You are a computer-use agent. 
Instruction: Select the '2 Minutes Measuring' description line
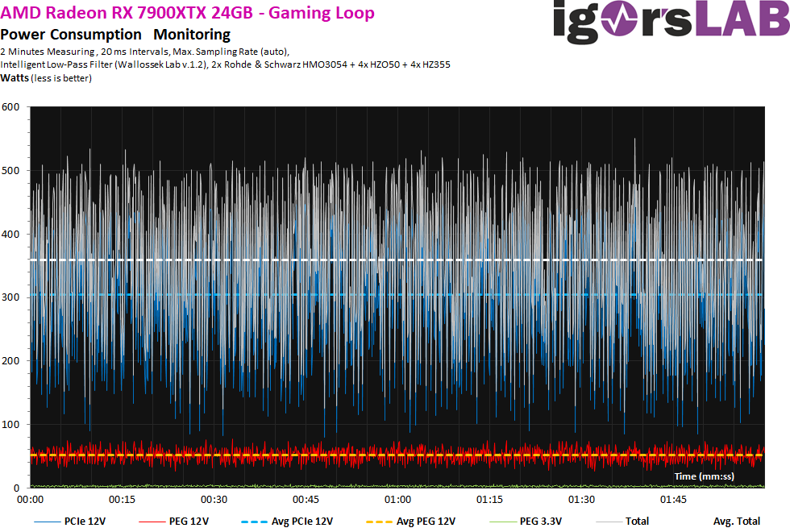(144, 52)
